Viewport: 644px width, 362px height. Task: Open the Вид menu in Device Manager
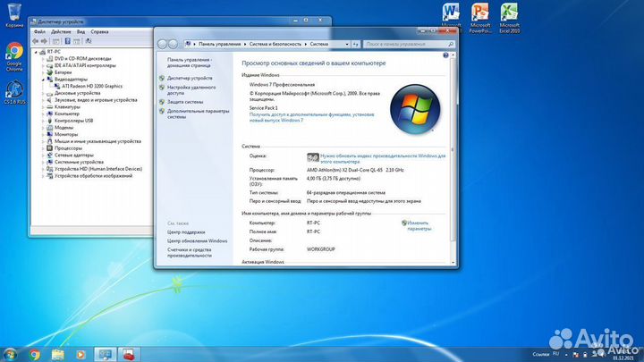80,31
